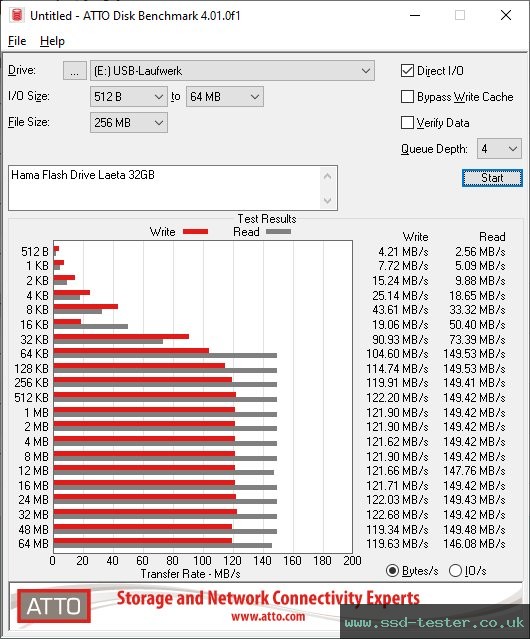The height and width of the screenshot is (639, 530).
Task: Click the 48 MB row label in chart
Action: click(x=33, y=529)
